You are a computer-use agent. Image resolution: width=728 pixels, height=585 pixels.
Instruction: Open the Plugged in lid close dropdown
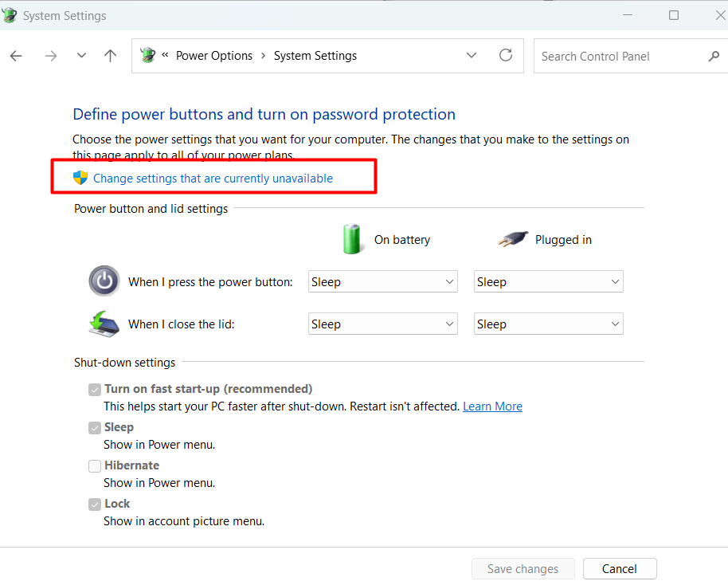coord(548,324)
